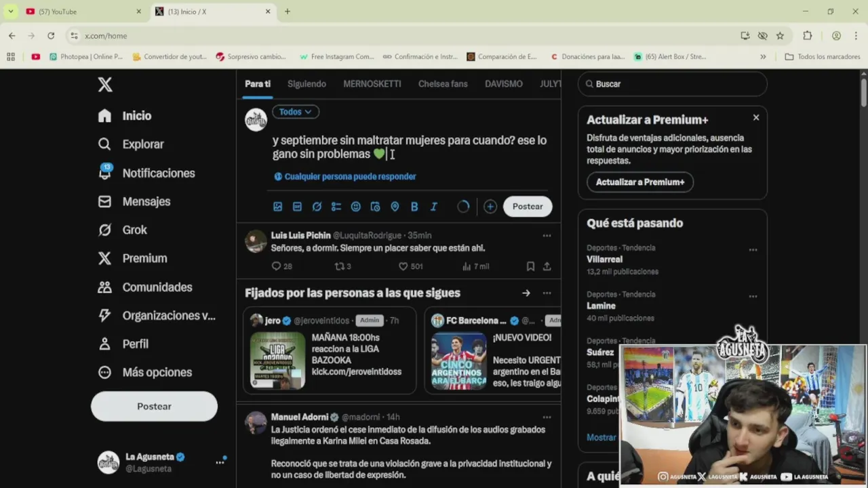Open Chrome tab search dropdown arrow
Viewport: 868px width, 488px height.
click(x=10, y=12)
